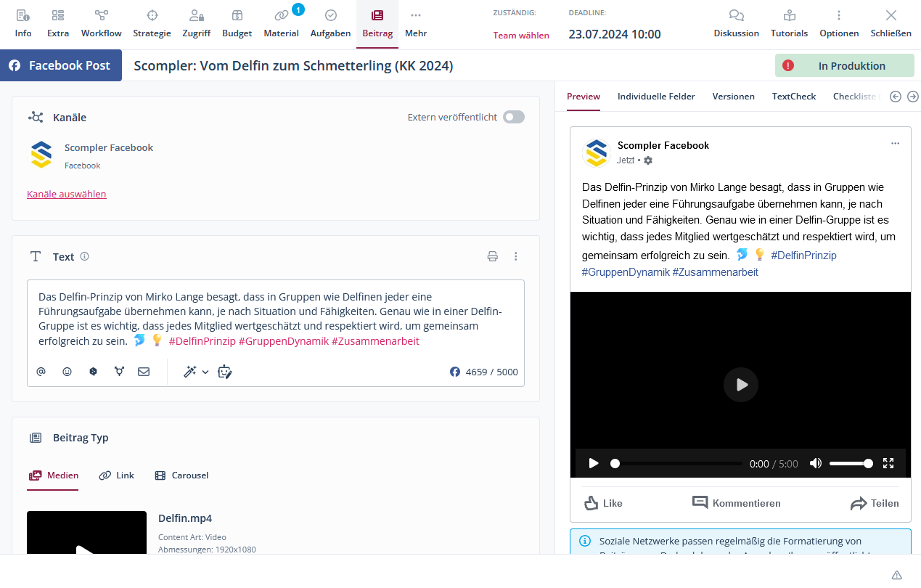Viewport: 921px width, 588px height.
Task: Open the Text section three-dot menu
Action: 516,256
